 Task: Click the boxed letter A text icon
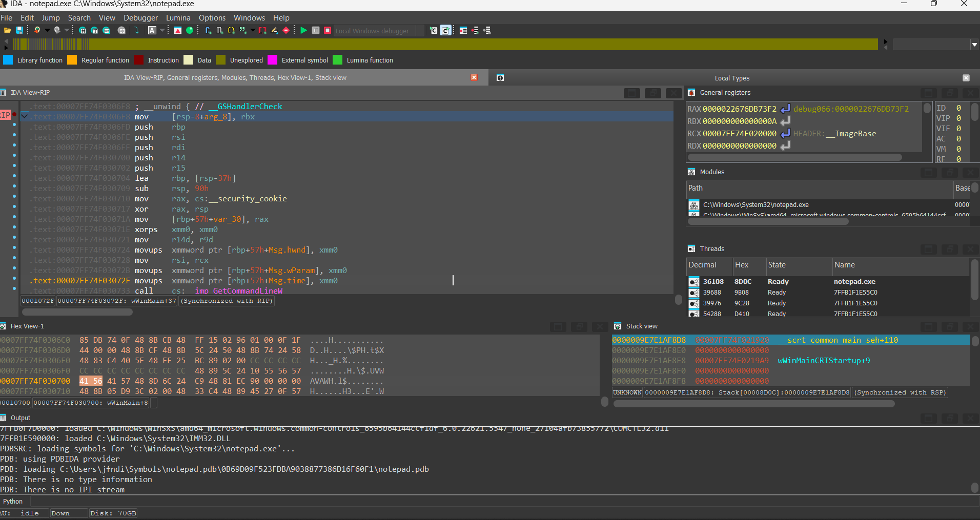152,30
